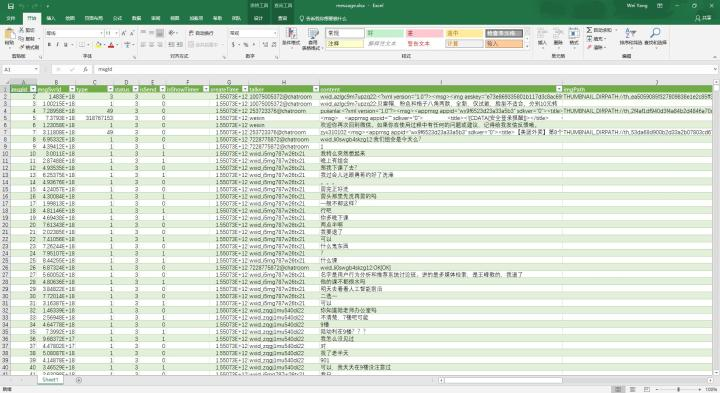
Task: Click the Format Painter brush icon
Action: (x=22, y=47)
